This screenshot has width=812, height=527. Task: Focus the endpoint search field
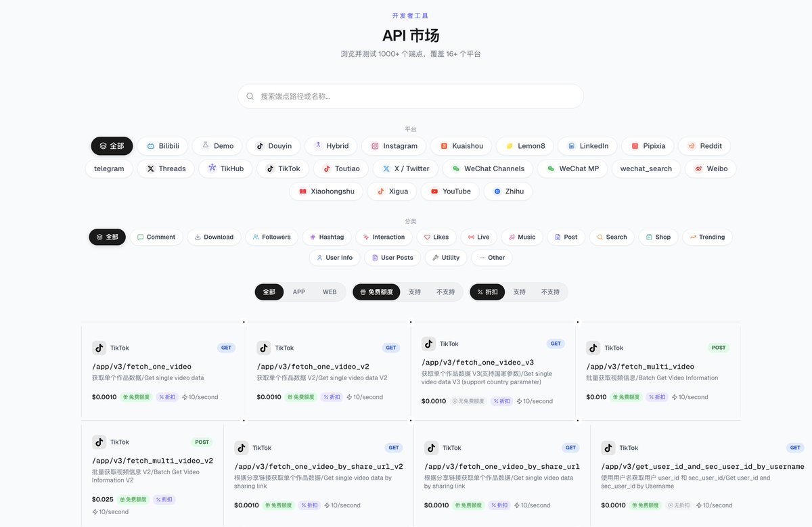click(410, 96)
